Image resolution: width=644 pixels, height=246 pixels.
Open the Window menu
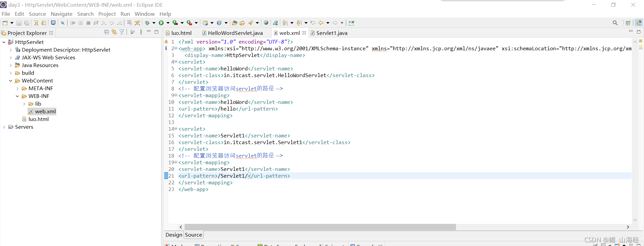click(x=144, y=14)
